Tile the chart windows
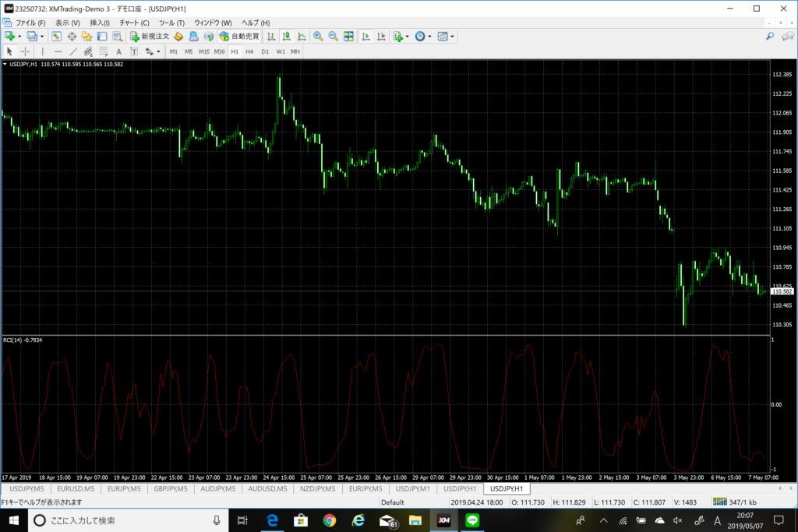798x532 pixels. (x=348, y=36)
